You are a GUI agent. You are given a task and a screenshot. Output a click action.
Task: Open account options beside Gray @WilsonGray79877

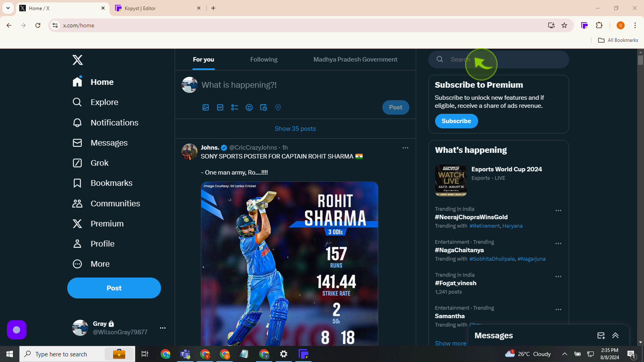coord(163,328)
